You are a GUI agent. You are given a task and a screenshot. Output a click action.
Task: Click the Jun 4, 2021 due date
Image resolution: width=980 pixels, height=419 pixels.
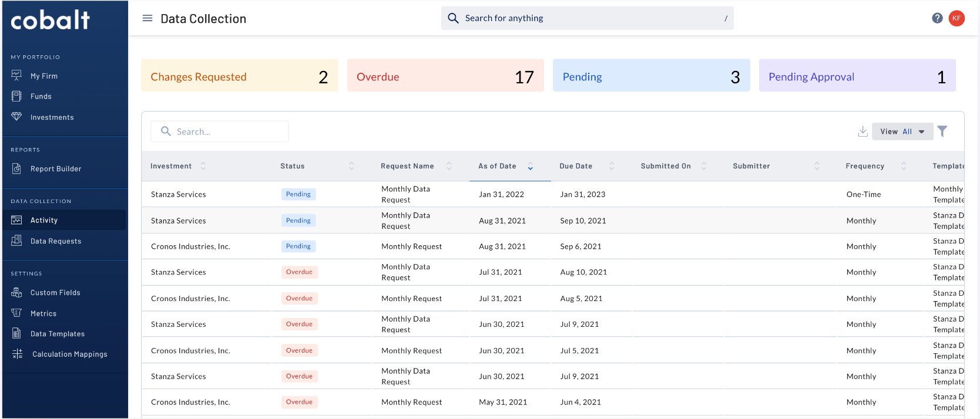580,402
